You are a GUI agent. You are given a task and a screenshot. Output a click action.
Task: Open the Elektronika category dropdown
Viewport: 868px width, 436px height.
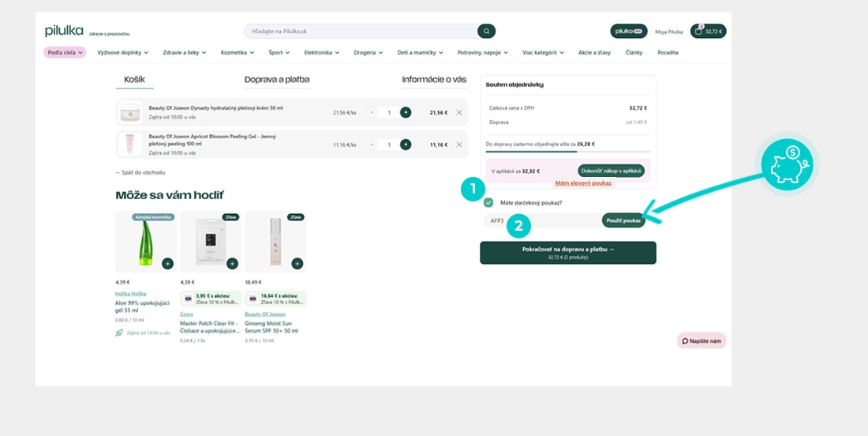pos(321,53)
